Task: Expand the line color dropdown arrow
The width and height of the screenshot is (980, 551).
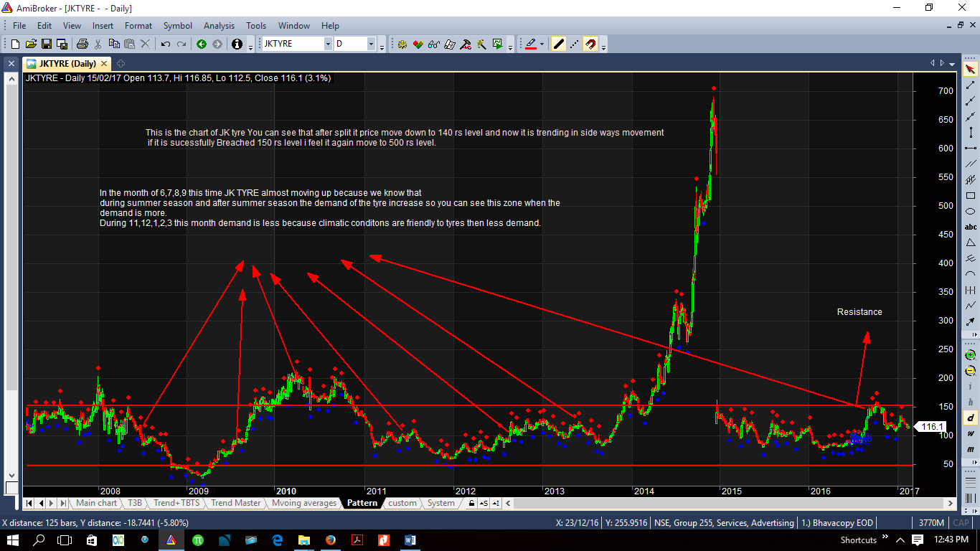Action: [542, 44]
